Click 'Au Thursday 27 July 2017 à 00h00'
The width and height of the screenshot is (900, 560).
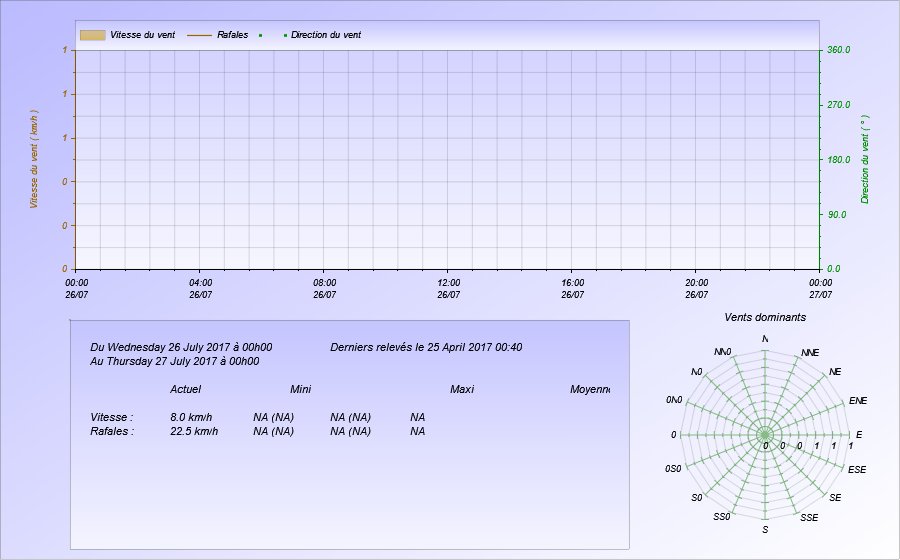click(174, 361)
